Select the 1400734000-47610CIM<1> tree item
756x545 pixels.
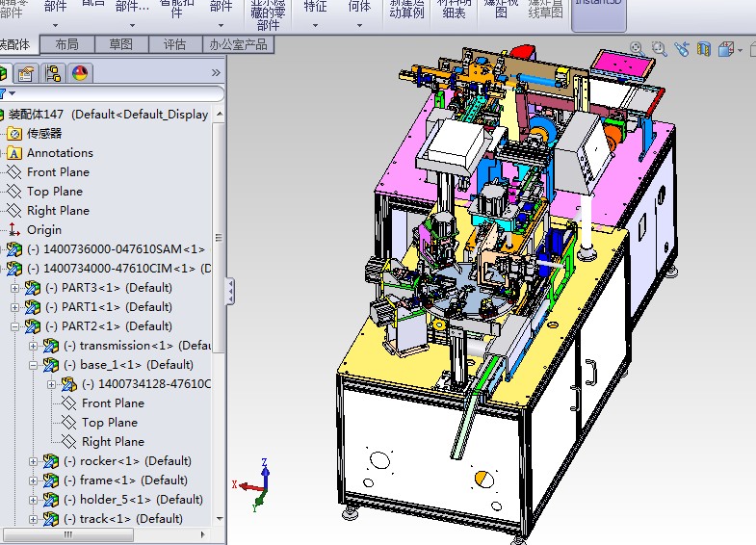[119, 269]
